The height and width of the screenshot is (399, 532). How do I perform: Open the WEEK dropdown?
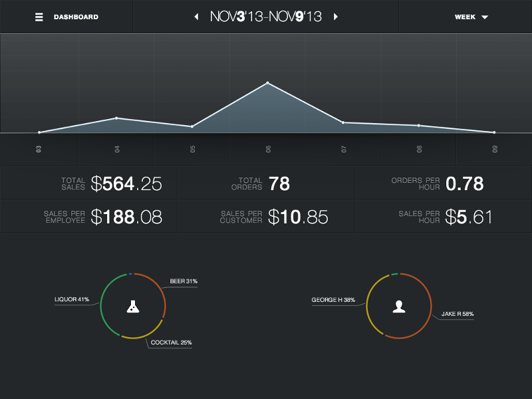point(471,17)
